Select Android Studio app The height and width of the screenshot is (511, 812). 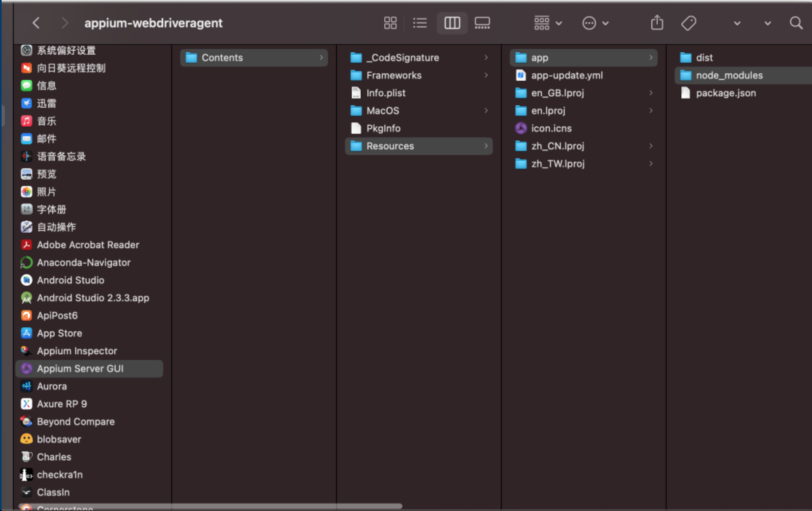pos(89,280)
